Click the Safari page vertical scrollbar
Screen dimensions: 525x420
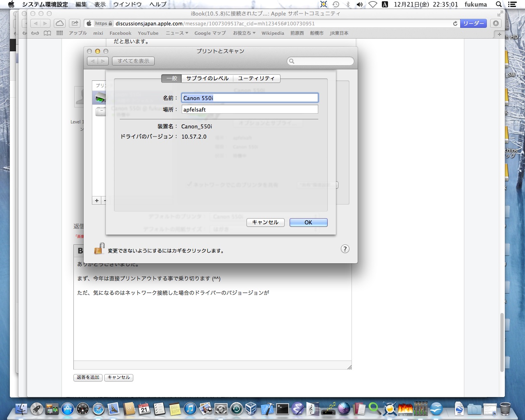[x=502, y=342]
